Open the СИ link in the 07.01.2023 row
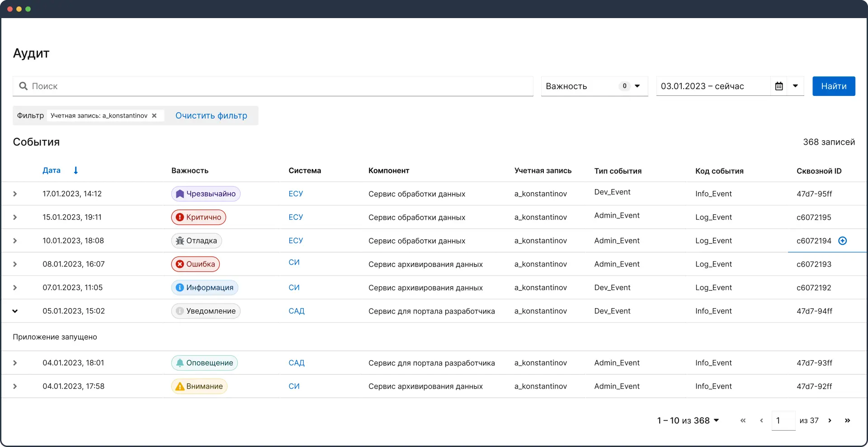The image size is (868, 447). coord(294,288)
